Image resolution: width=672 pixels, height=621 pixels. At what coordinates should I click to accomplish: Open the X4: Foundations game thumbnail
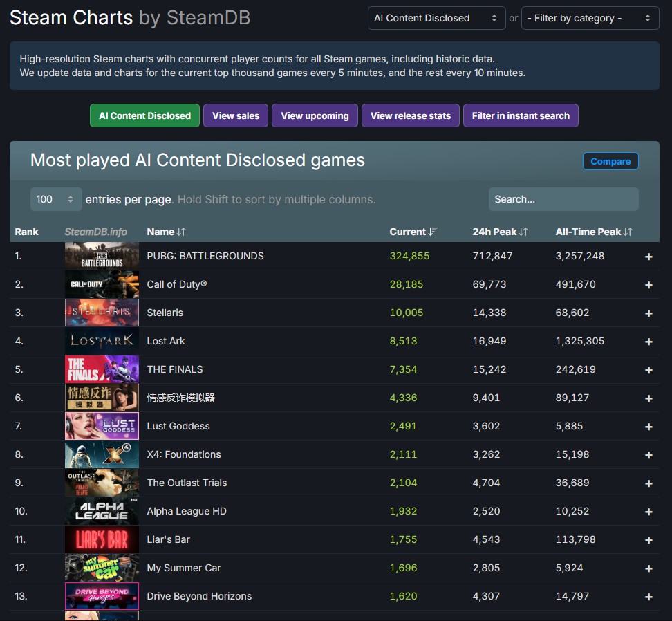102,454
